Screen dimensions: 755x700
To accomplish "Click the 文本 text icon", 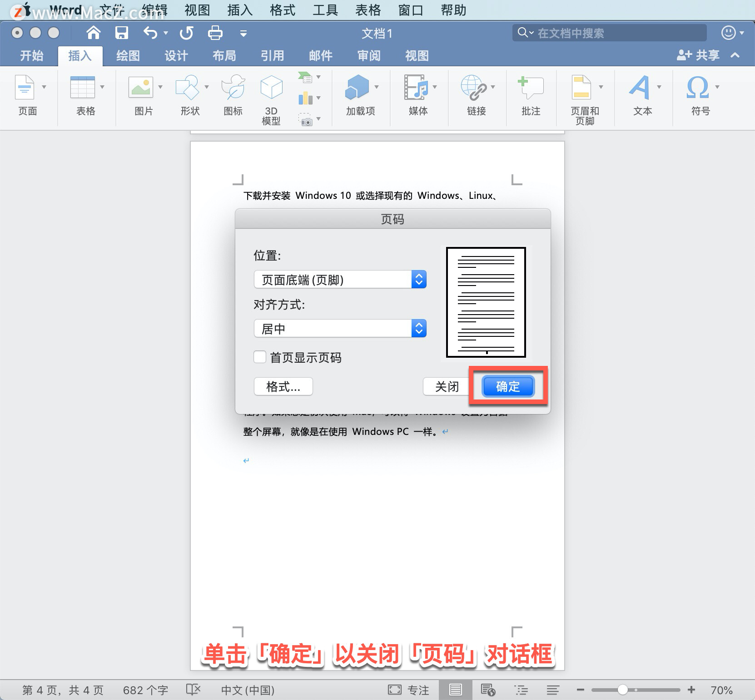I will [x=640, y=87].
